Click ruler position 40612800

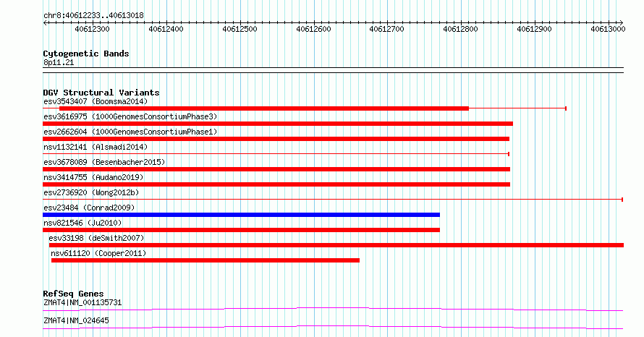[x=461, y=29]
